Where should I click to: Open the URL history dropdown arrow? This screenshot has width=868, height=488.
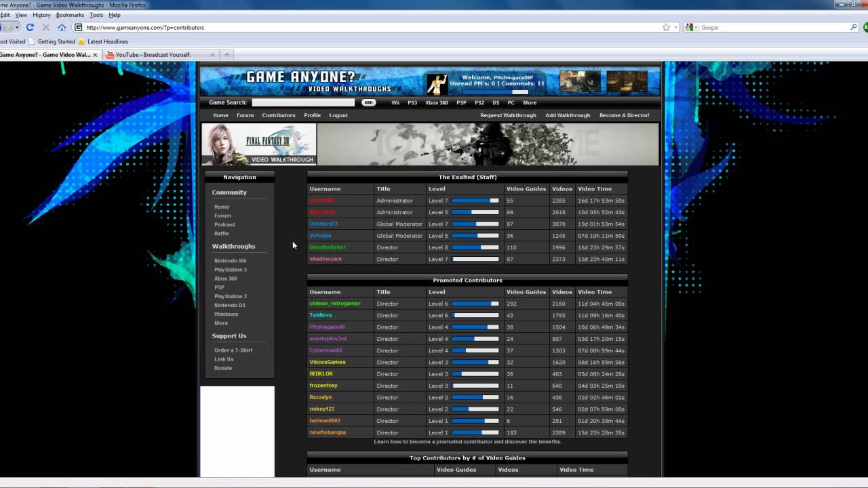point(676,27)
